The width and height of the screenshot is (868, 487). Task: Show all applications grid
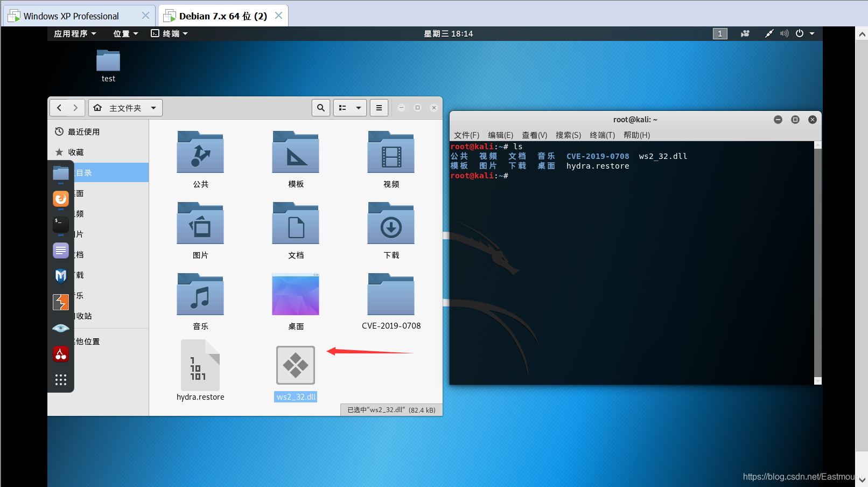pyautogui.click(x=61, y=380)
